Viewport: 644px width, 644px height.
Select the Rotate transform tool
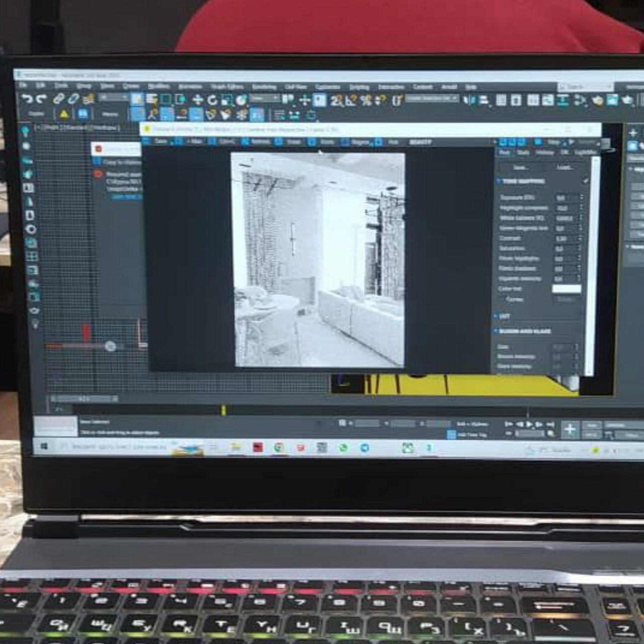pyautogui.click(x=212, y=100)
